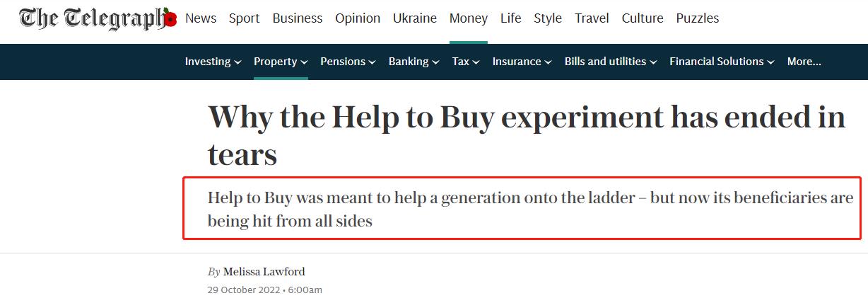Open the Banking submenu chevron

coord(435,62)
